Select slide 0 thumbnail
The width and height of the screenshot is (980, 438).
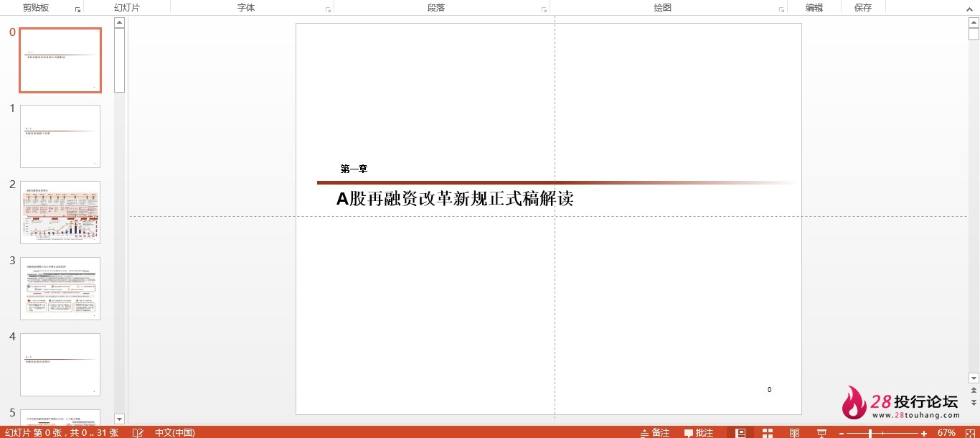(60, 60)
